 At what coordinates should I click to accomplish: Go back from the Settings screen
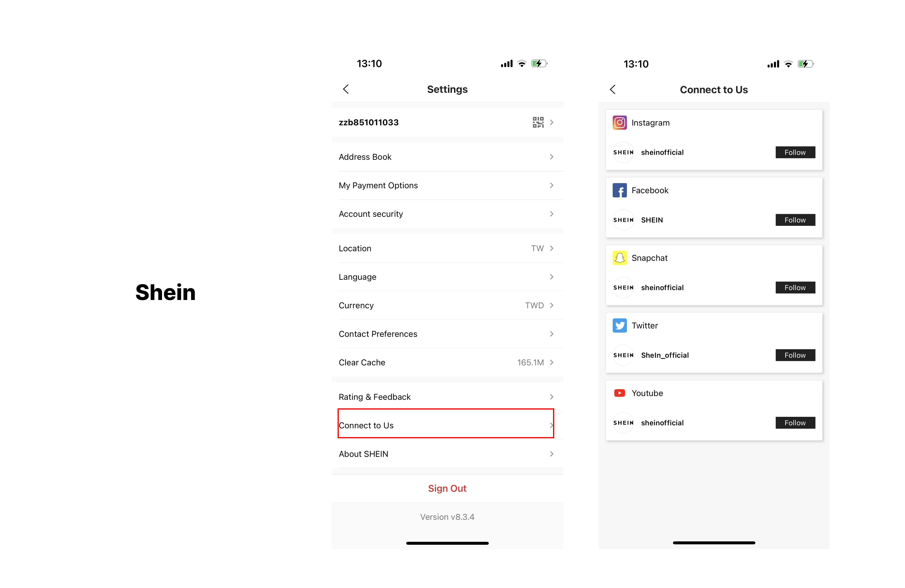pos(346,89)
